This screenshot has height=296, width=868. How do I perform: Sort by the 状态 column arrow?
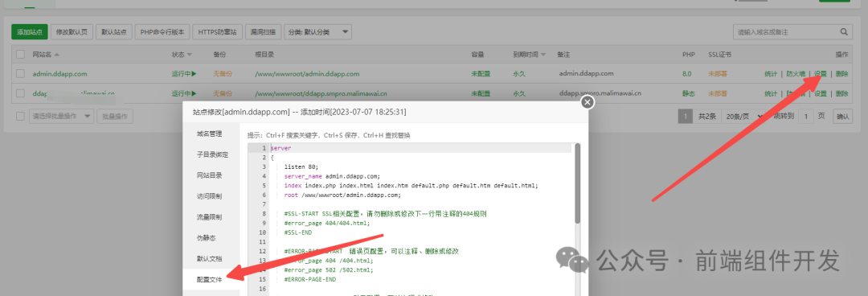pos(190,55)
